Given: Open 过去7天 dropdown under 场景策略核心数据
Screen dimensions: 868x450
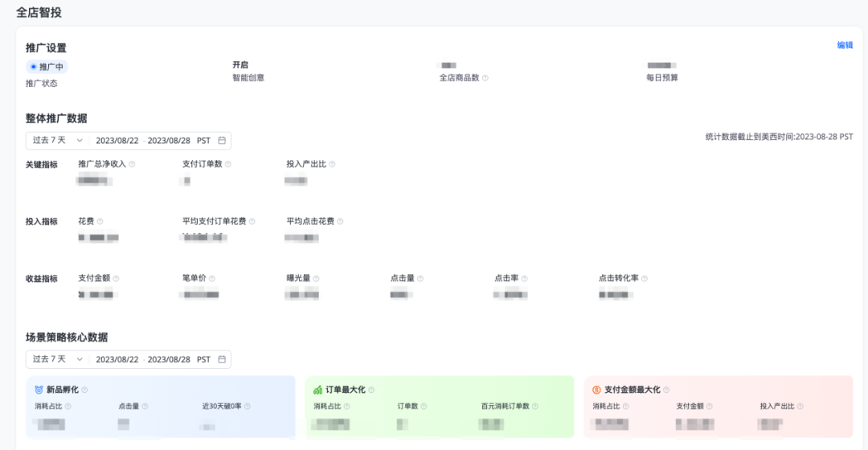Looking at the screenshot, I should click(58, 359).
